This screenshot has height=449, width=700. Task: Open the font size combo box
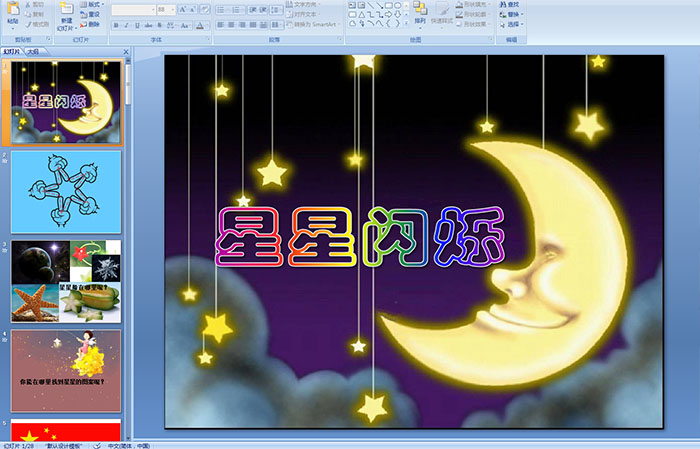tap(166, 10)
